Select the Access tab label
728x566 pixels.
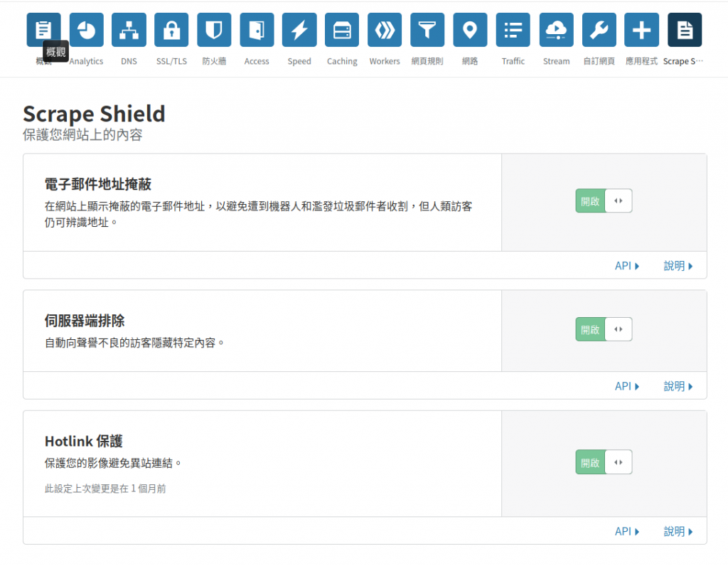(x=257, y=61)
